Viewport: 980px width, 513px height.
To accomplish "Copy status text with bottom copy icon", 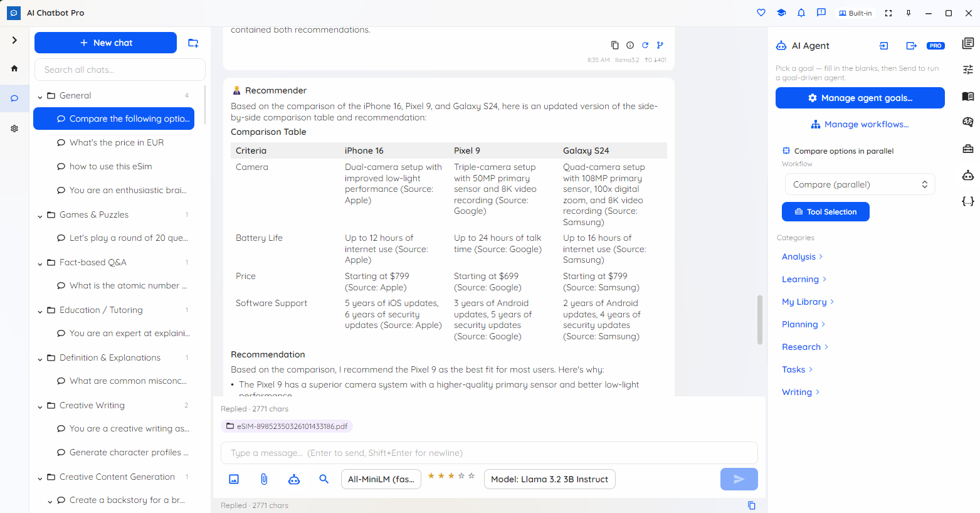I will click(752, 505).
